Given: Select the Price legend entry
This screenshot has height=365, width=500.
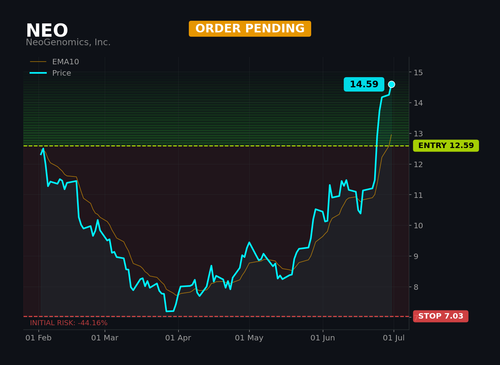Looking at the screenshot, I should click(50, 73).
